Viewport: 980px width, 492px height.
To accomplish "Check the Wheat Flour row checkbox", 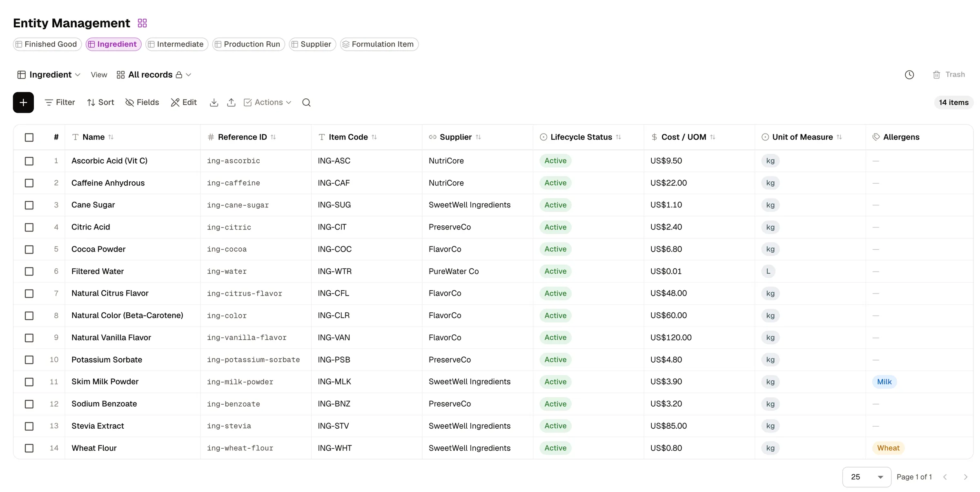I will point(29,448).
